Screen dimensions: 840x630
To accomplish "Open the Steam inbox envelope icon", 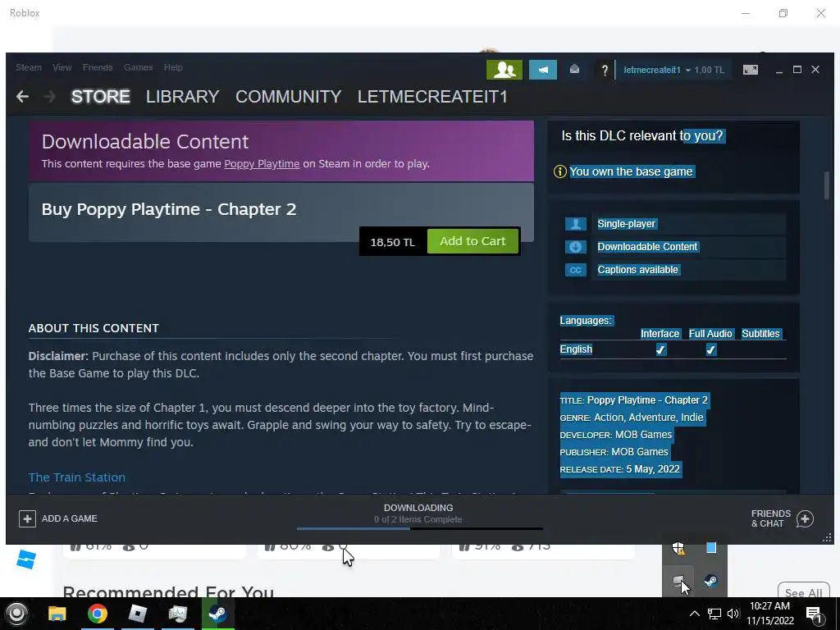I will 574,69.
